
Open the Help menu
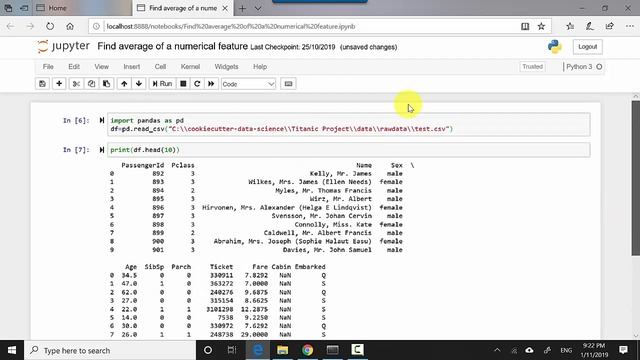tap(260, 67)
